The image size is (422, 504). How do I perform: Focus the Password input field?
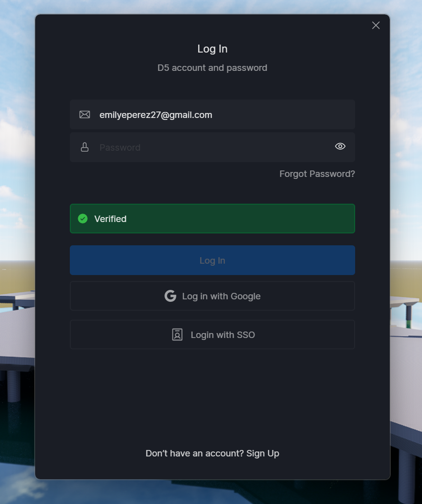[x=212, y=147]
